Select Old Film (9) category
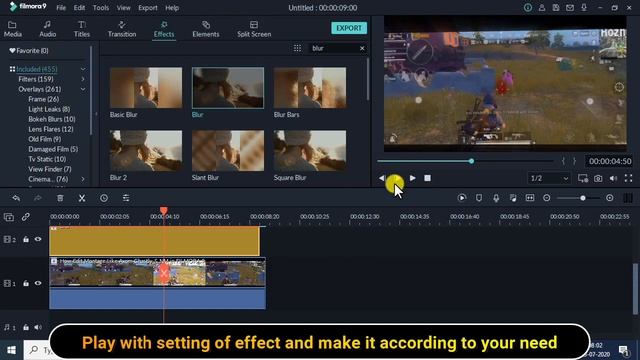Screen dimensions: 640x360 click(44, 139)
